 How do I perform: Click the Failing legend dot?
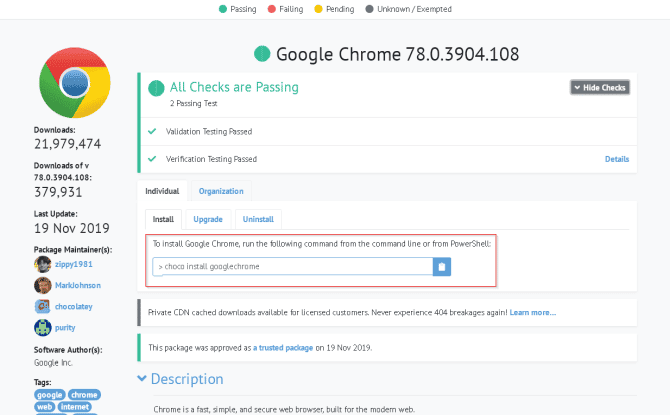[271, 9]
